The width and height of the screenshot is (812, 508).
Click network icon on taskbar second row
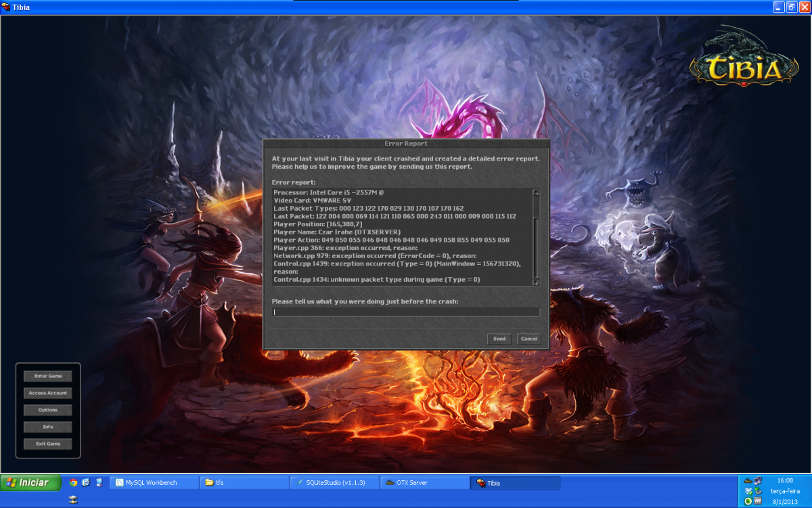pos(73,500)
